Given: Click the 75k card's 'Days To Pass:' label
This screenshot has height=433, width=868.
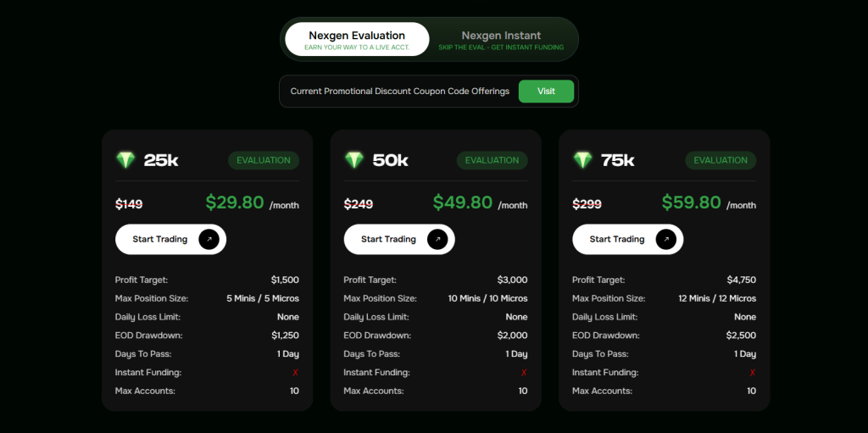Looking at the screenshot, I should tap(600, 354).
